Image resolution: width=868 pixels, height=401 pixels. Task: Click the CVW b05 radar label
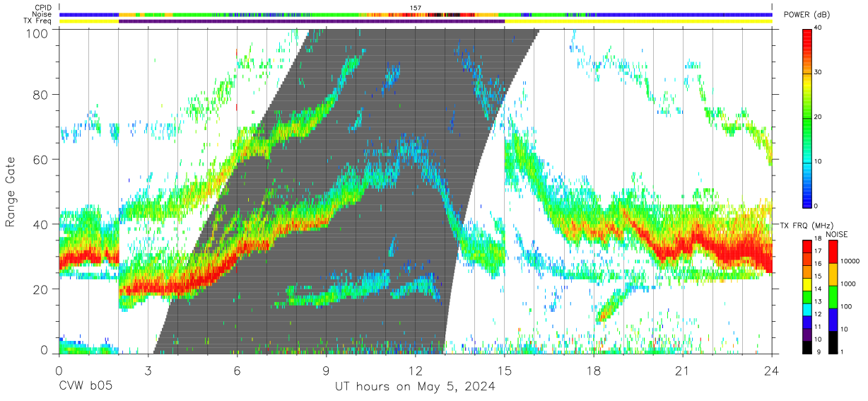(86, 387)
